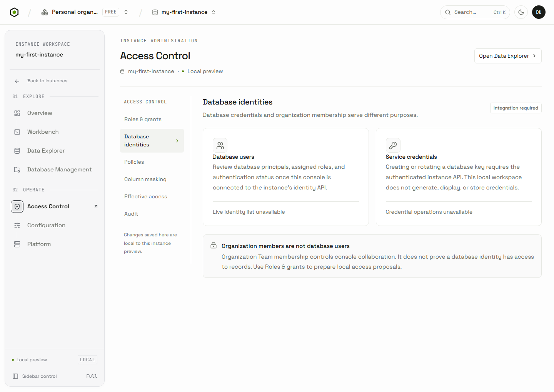Screen dimensions: 554x392
Task: Toggle dark mode moon icon
Action: click(x=521, y=12)
